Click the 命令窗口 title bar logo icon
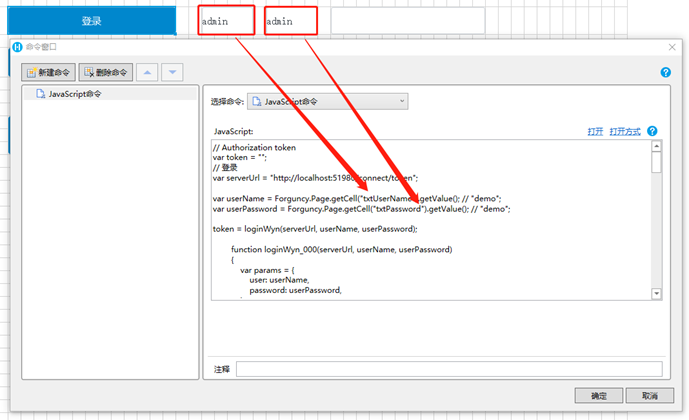 tap(17, 47)
